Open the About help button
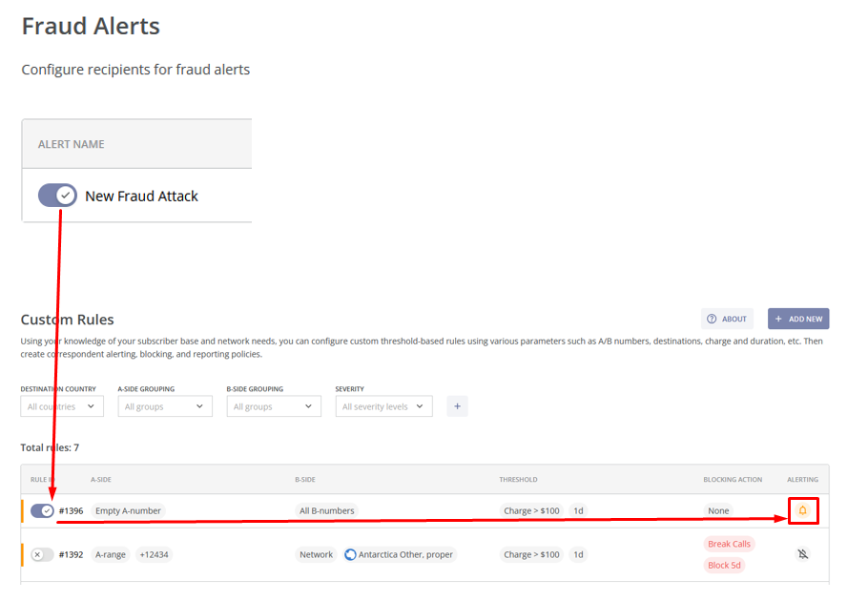Image resolution: width=868 pixels, height=601 pixels. tap(726, 319)
